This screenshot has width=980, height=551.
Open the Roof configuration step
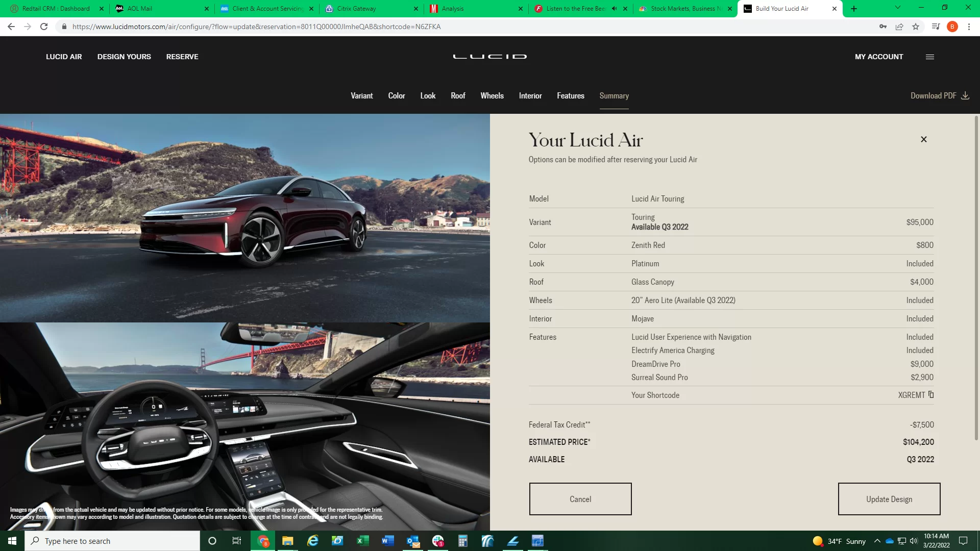(x=458, y=95)
